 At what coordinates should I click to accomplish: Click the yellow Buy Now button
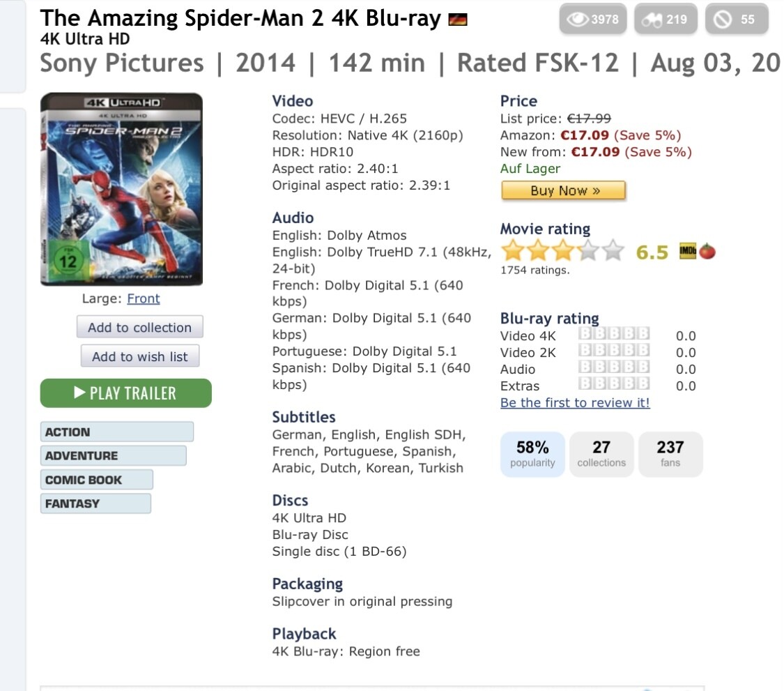pos(563,190)
